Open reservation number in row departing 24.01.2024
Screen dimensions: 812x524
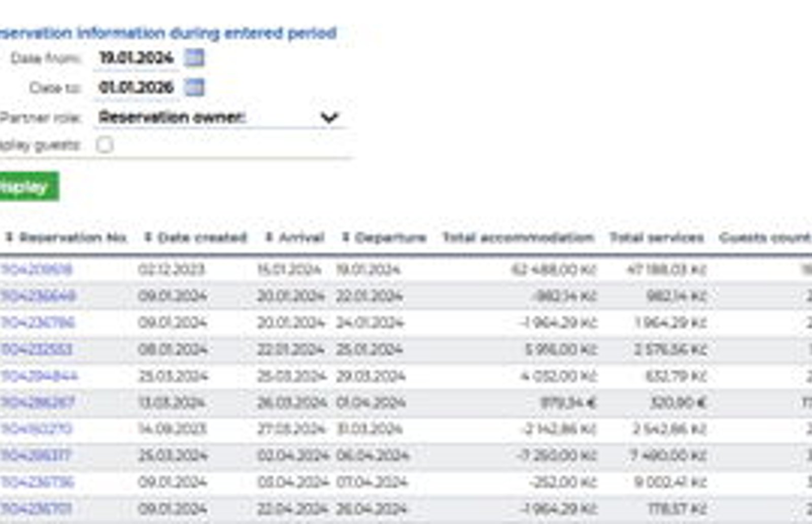coord(38,322)
